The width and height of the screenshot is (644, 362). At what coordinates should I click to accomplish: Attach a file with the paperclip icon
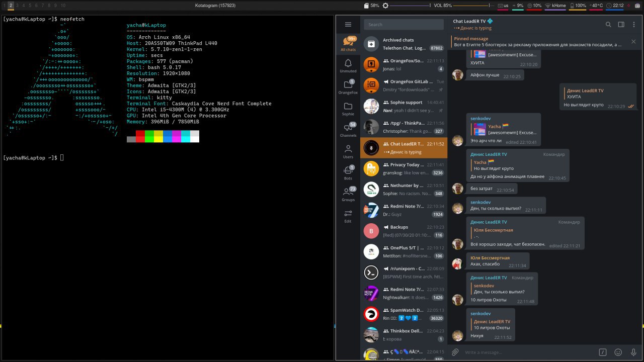(x=455, y=352)
